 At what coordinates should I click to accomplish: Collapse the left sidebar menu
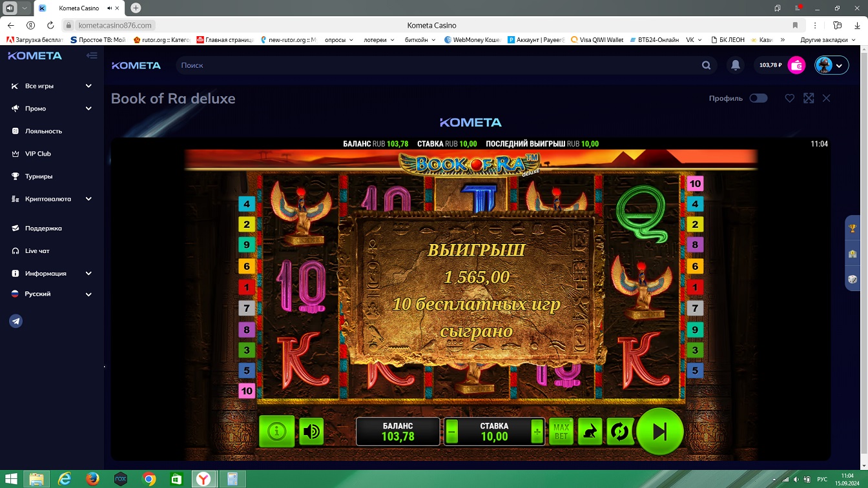92,56
